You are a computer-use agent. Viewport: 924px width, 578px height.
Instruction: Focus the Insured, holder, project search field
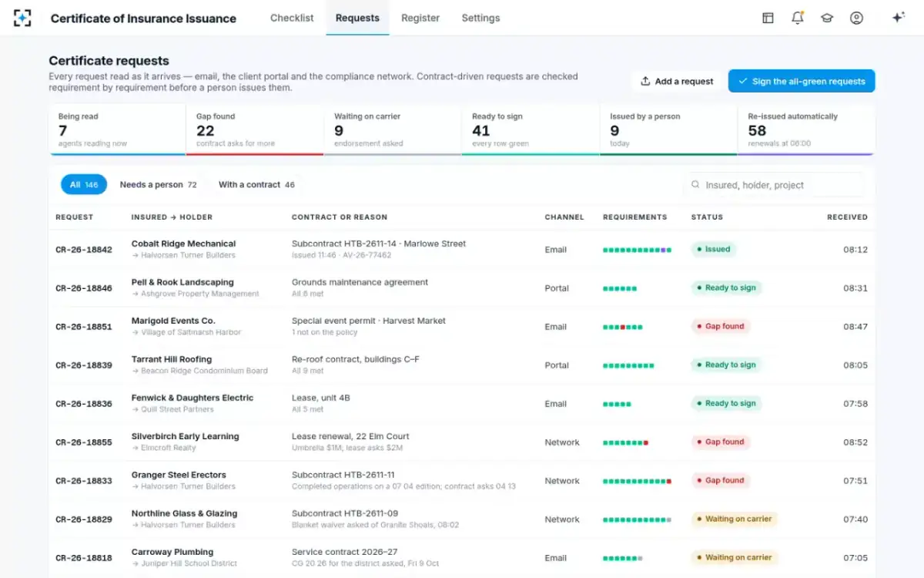coord(774,185)
